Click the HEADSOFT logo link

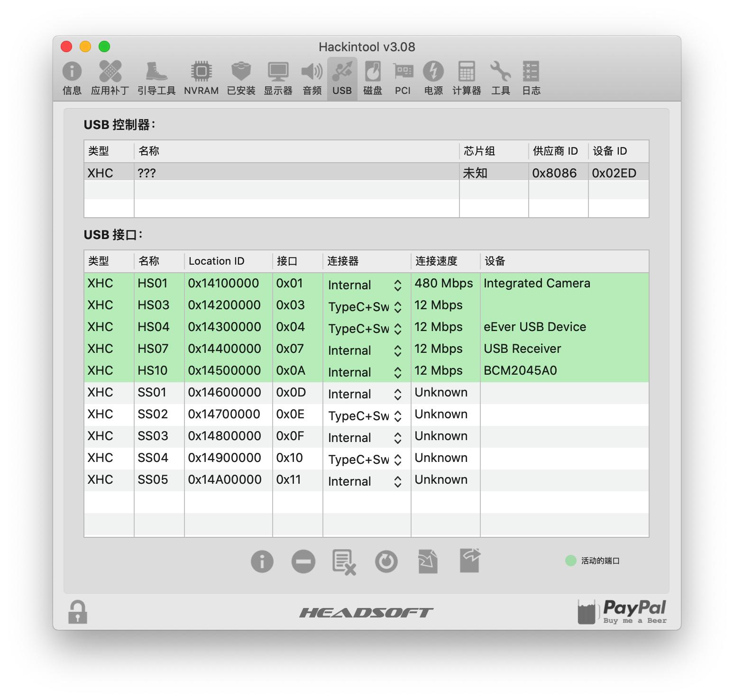[x=366, y=613]
